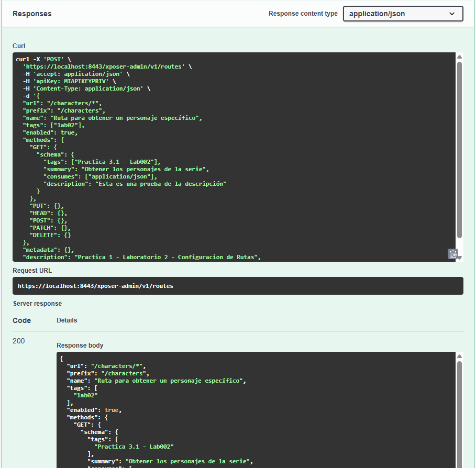Copy the curl command to clipboard

452,254
